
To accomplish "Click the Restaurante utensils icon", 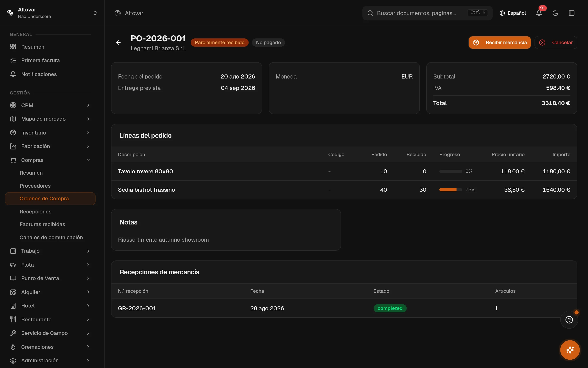I will (x=13, y=319).
